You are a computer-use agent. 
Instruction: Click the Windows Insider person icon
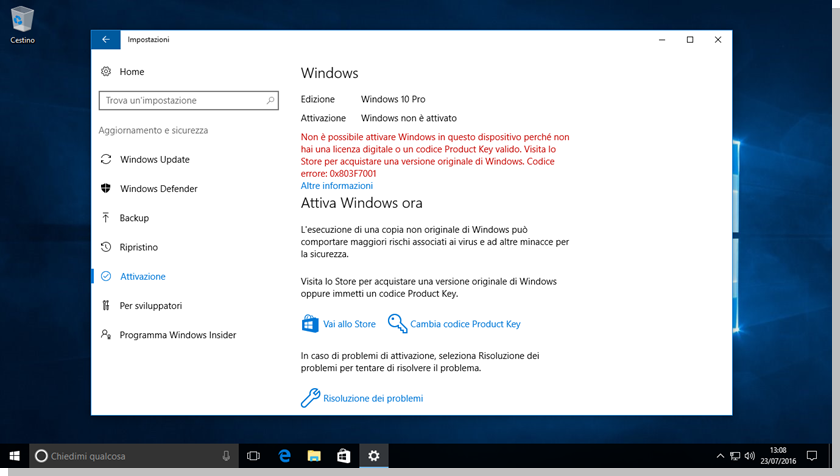tap(106, 334)
